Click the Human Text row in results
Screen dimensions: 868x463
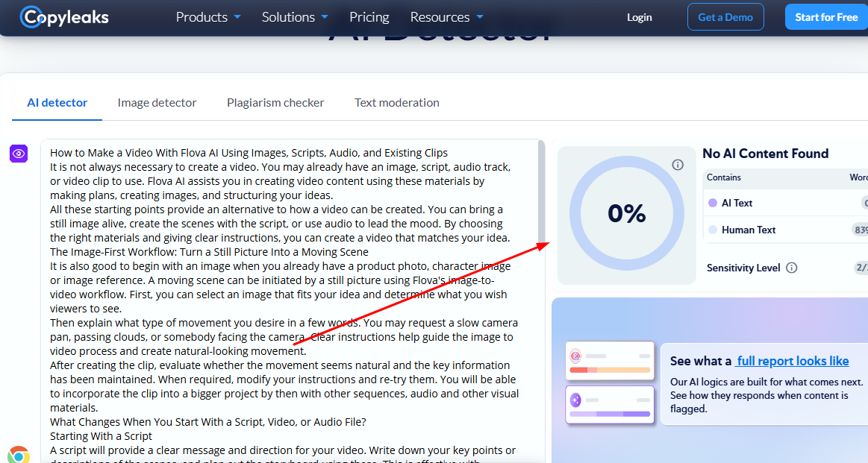(x=785, y=230)
